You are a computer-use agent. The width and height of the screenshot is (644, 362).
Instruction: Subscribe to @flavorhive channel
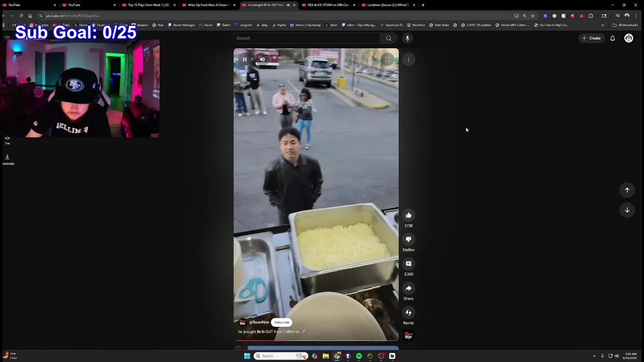(x=282, y=322)
